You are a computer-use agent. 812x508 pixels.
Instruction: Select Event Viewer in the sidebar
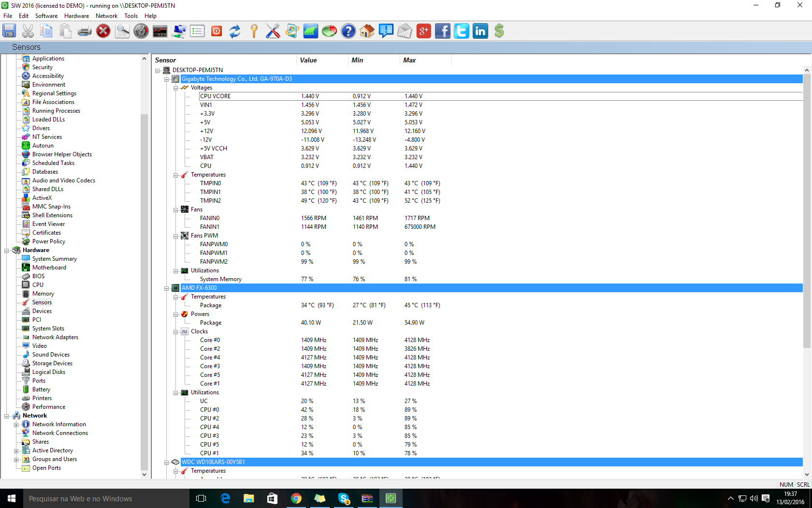[x=48, y=224]
